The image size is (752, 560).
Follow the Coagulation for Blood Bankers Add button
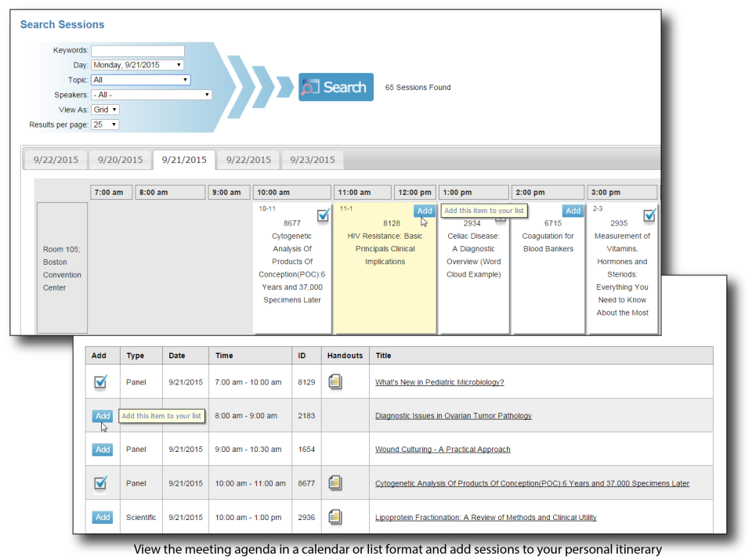click(x=573, y=211)
